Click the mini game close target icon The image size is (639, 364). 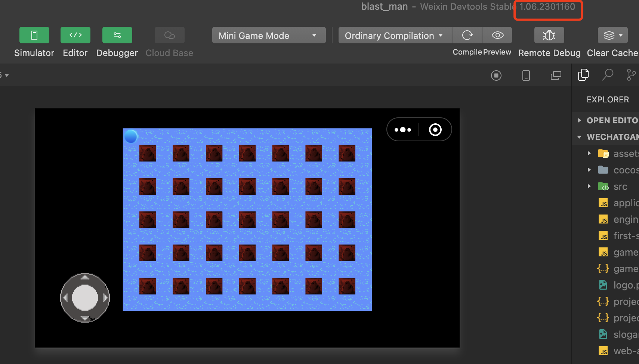pos(435,130)
